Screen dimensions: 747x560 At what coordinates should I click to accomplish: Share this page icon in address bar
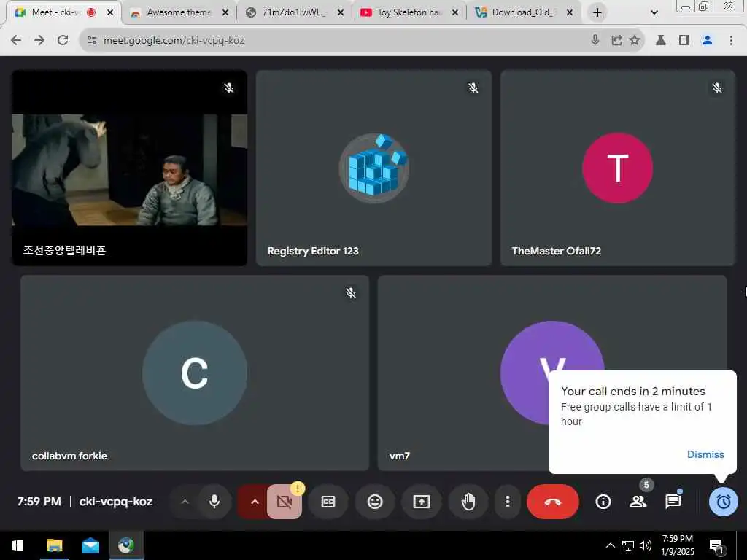pos(616,41)
